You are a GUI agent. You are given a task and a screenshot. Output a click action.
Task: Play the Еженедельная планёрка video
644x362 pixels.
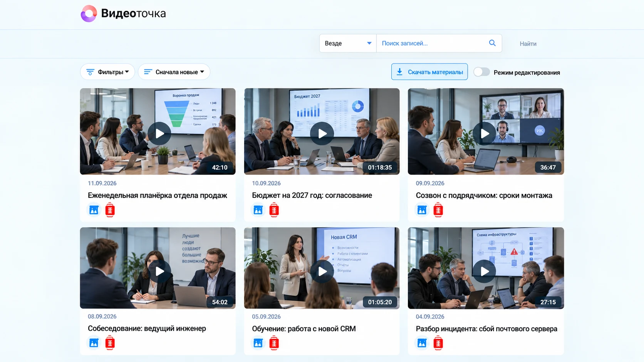(x=159, y=133)
